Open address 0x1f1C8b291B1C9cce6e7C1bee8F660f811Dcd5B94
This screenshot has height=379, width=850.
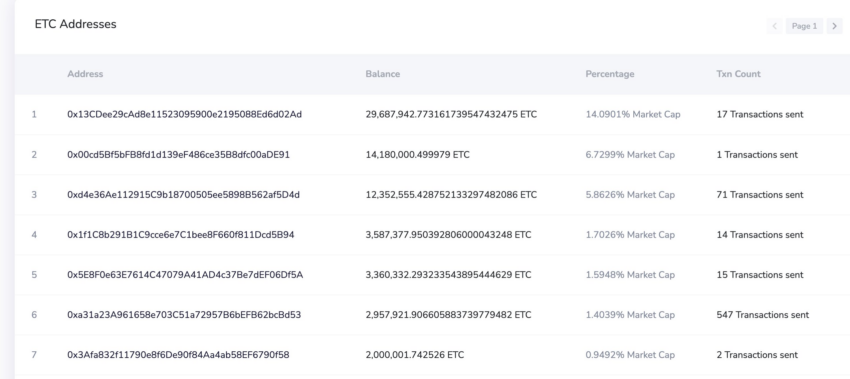[x=181, y=235]
